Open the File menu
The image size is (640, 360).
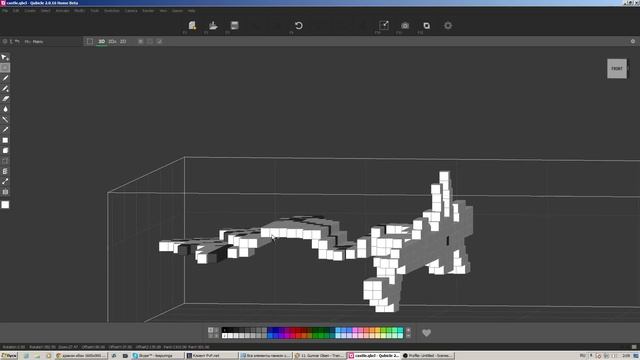point(5,11)
